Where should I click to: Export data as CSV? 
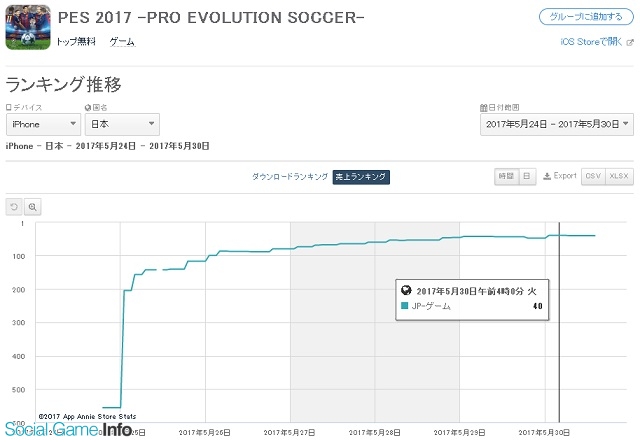593,176
